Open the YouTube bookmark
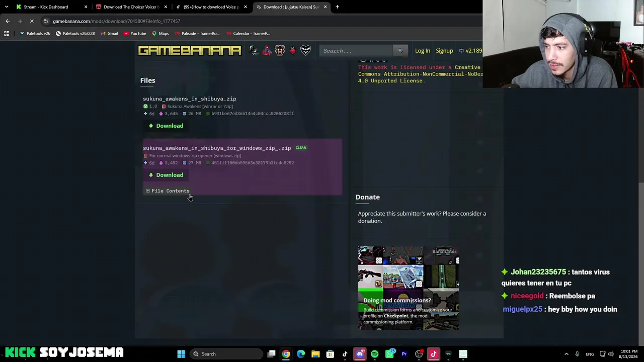The width and height of the screenshot is (644, 362). [135, 34]
